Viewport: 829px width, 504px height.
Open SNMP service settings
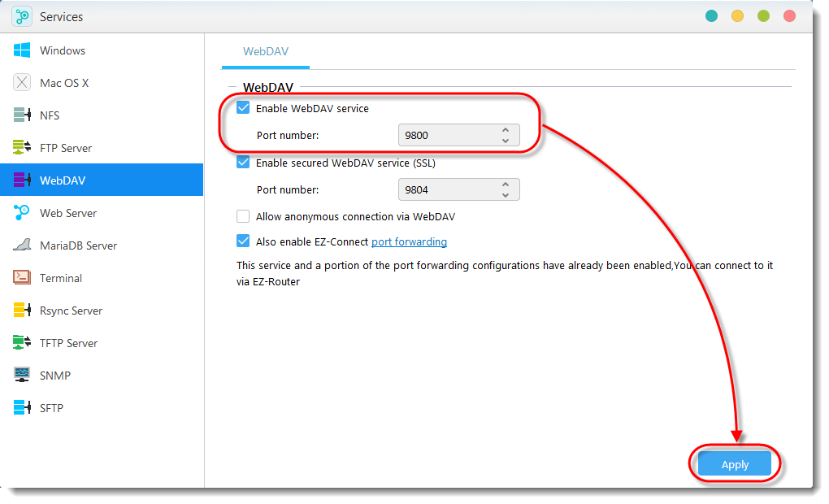pyautogui.click(x=24, y=375)
